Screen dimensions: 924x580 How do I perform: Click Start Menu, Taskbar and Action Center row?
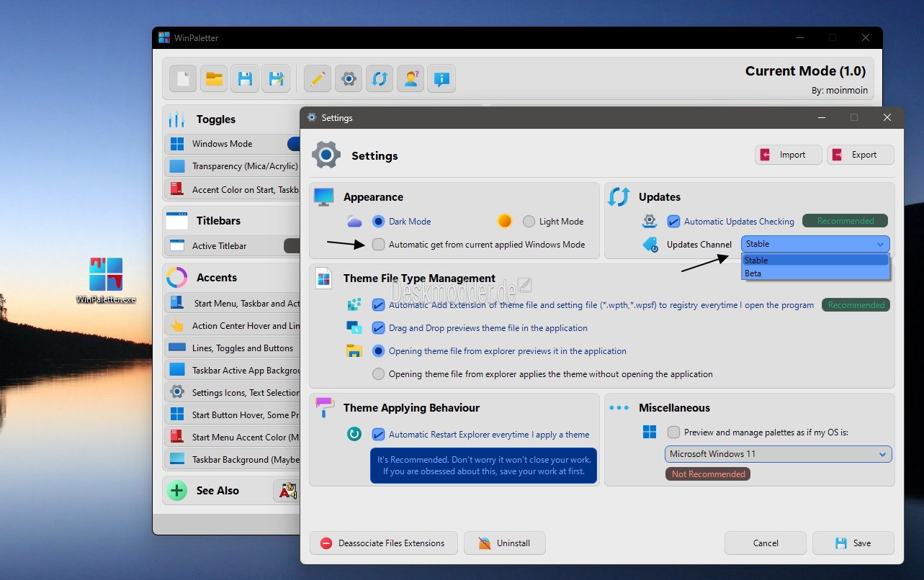point(232,304)
